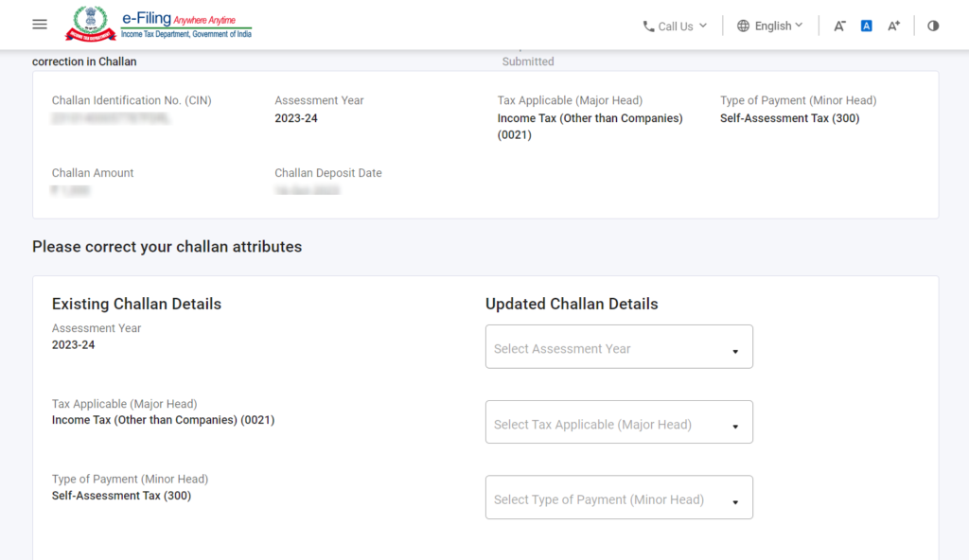Click the English menu item
Screen dimensions: 969x560
[774, 26]
